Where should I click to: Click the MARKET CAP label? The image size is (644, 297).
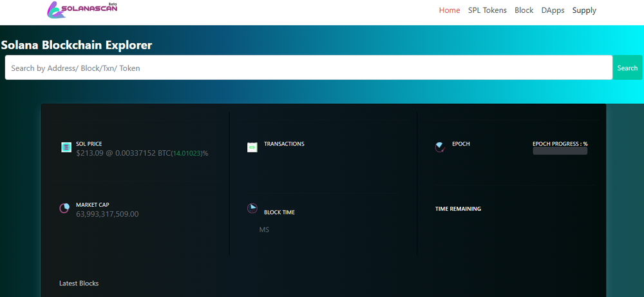[x=92, y=205]
